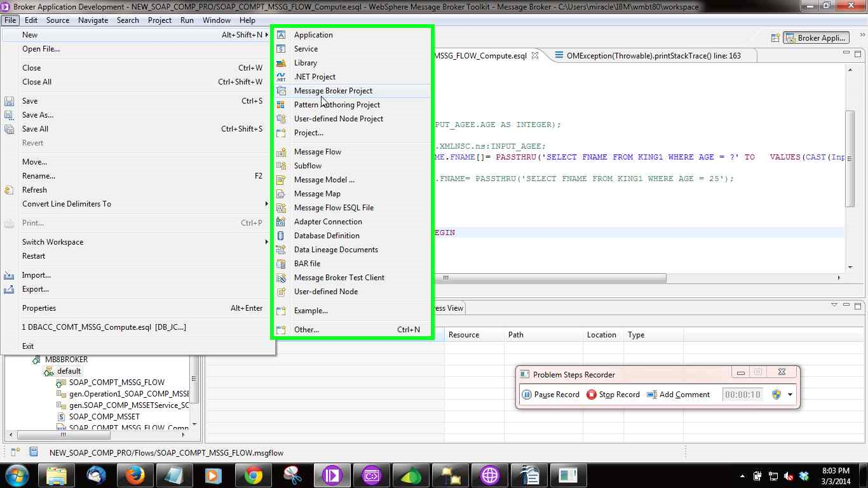The height and width of the screenshot is (488, 868).
Task: Click the BAR file icon
Action: 281,264
